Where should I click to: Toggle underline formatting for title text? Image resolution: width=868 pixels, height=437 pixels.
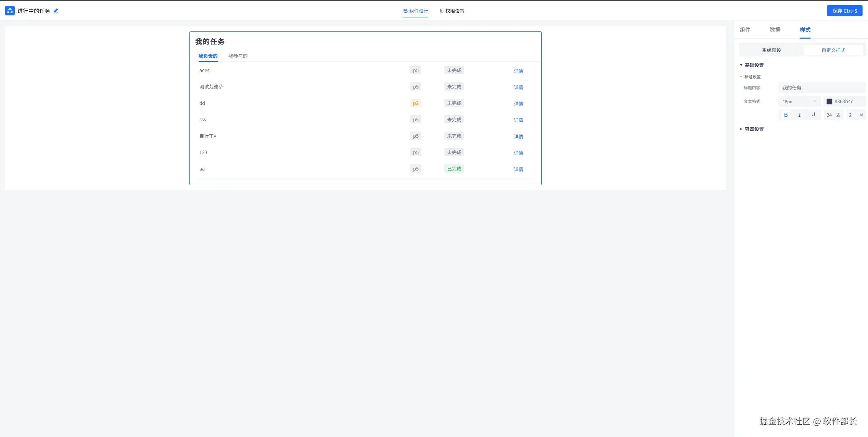(x=813, y=115)
